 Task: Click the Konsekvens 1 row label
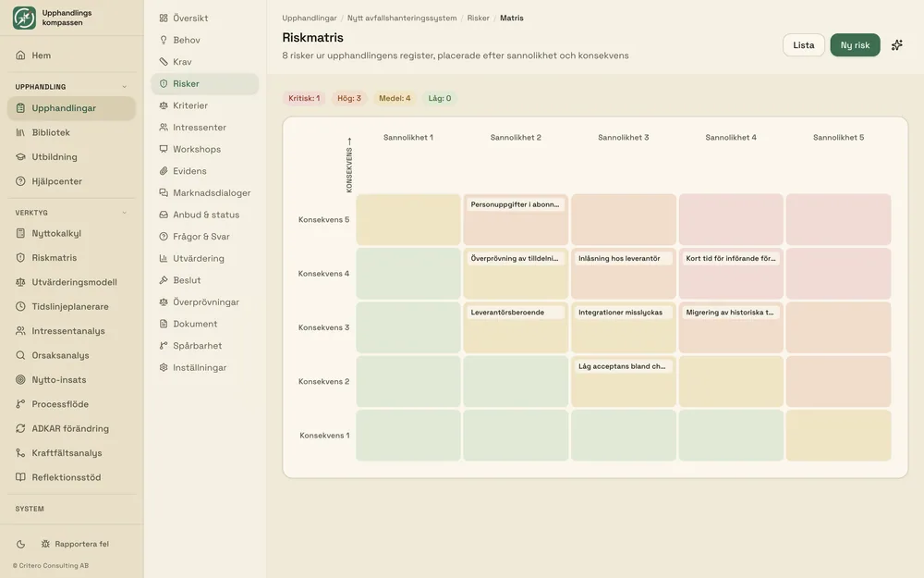pyautogui.click(x=324, y=436)
